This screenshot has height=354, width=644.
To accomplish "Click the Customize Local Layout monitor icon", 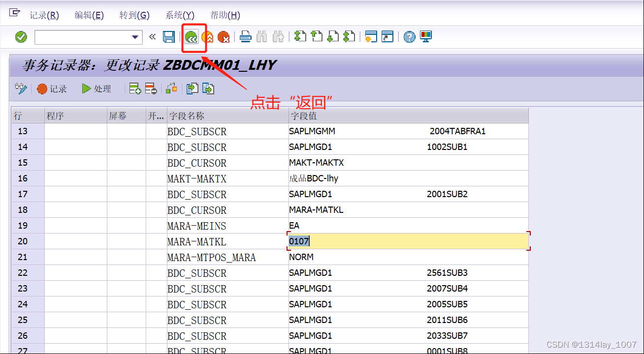I will tap(425, 36).
